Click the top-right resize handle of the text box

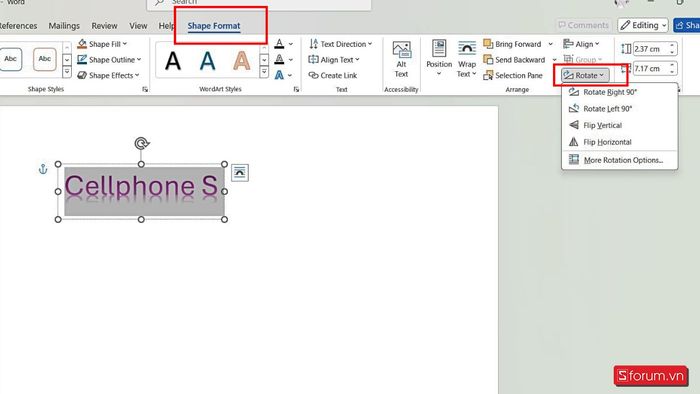pyautogui.click(x=224, y=164)
